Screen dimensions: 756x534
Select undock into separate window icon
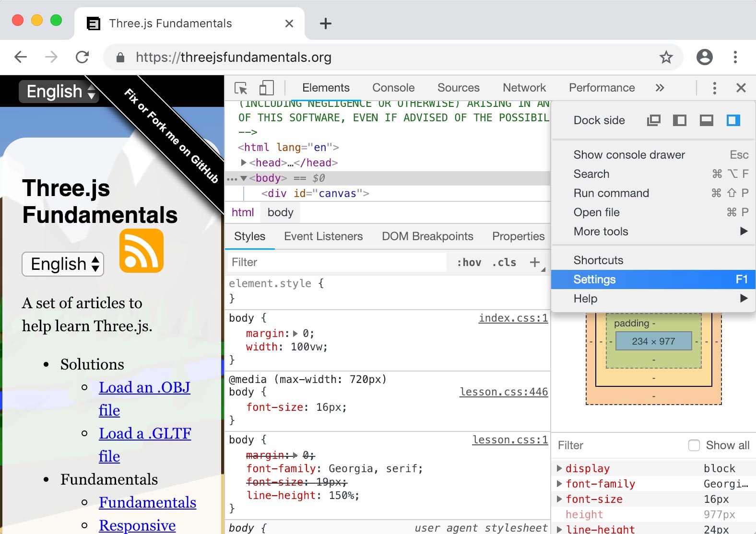point(653,120)
